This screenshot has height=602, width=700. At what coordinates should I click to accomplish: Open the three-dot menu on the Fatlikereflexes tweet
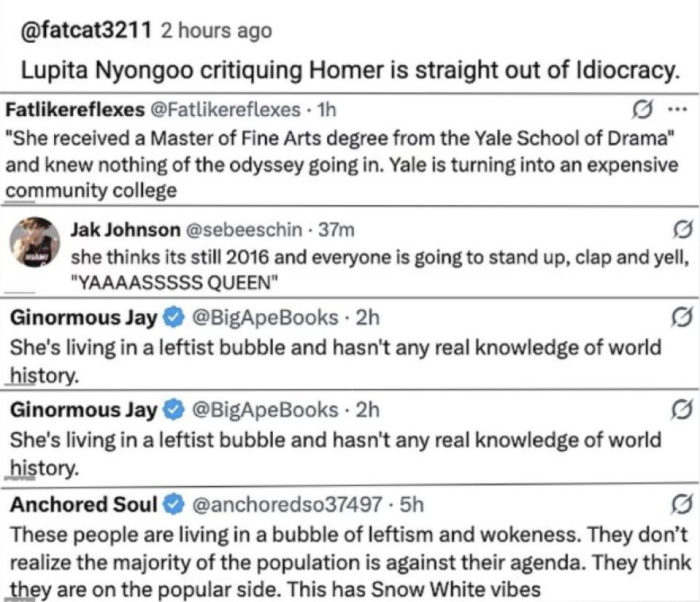click(677, 109)
